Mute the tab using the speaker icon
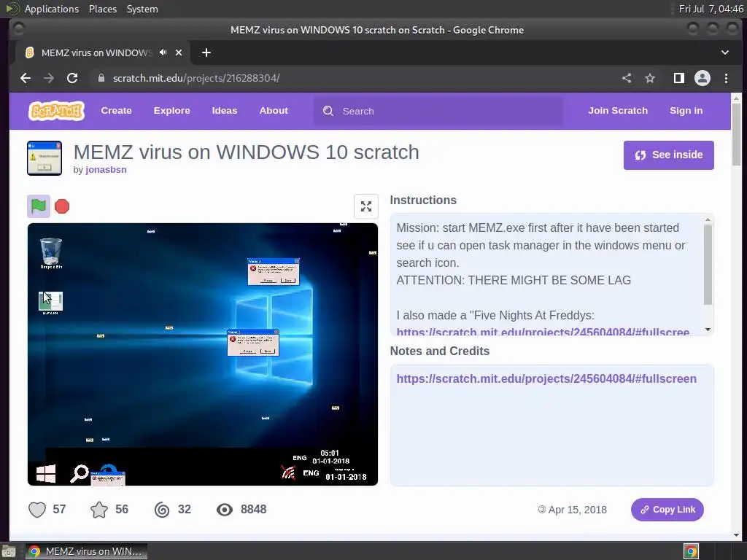The image size is (747, 560). (x=163, y=52)
